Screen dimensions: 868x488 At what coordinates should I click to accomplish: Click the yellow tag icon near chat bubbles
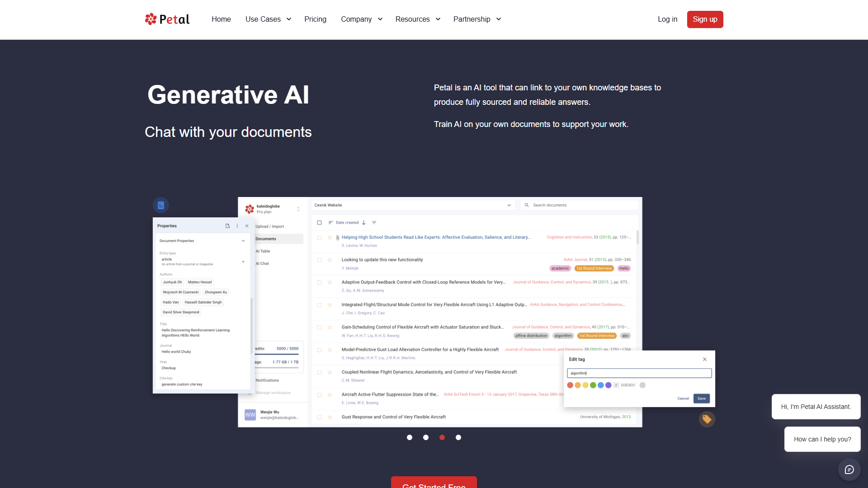[x=708, y=419]
